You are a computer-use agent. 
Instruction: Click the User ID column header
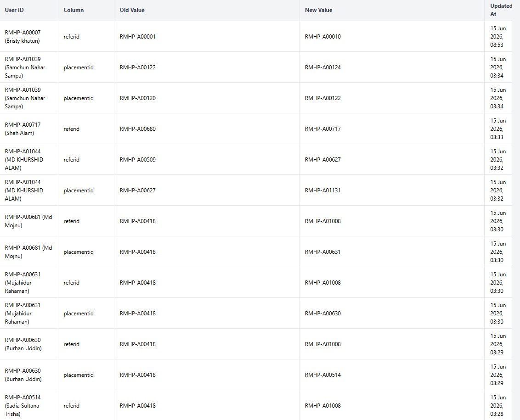pyautogui.click(x=14, y=10)
